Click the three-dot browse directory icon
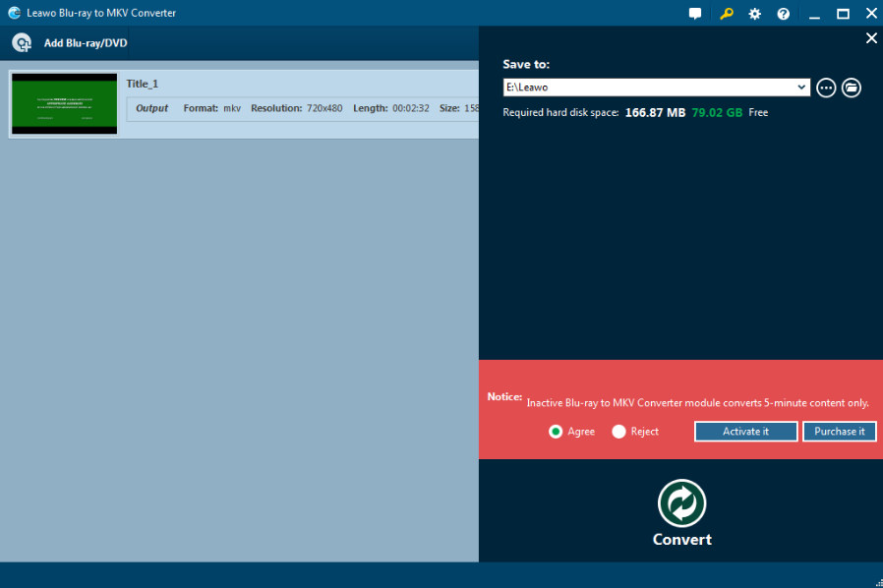This screenshot has width=883, height=588. click(x=826, y=88)
